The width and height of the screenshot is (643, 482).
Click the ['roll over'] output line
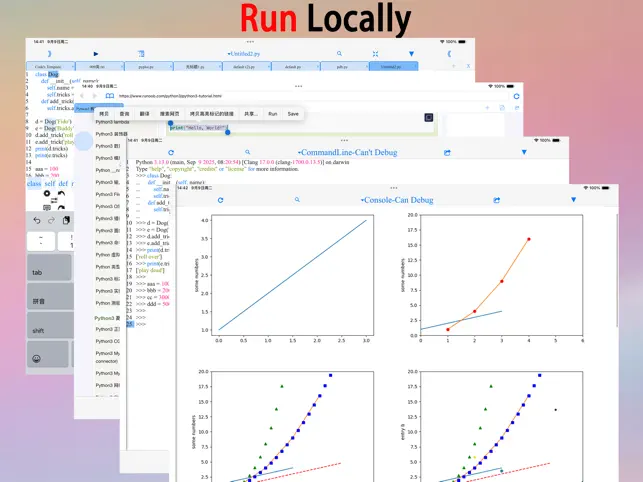tap(149, 257)
